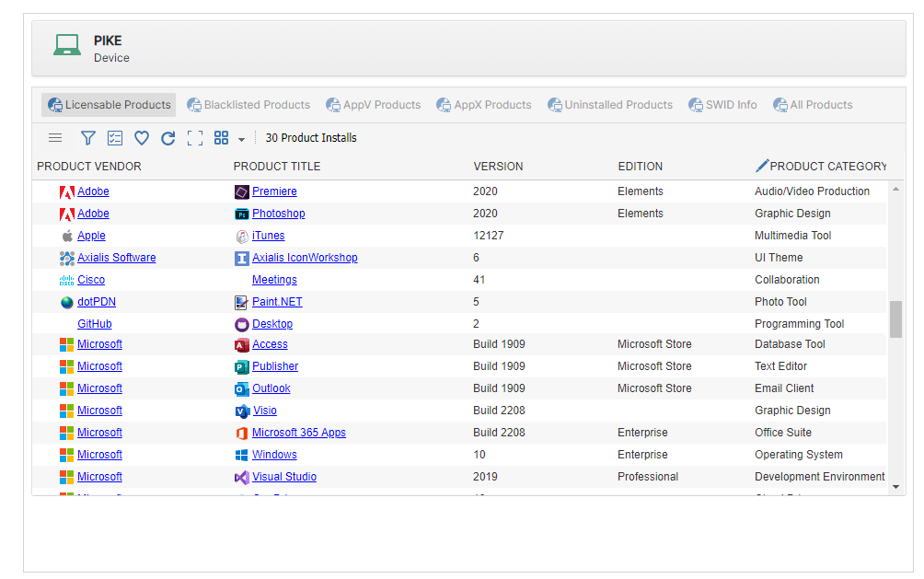Click the refresh icon in the toolbar
This screenshot has width=924, height=579.
coord(167,138)
